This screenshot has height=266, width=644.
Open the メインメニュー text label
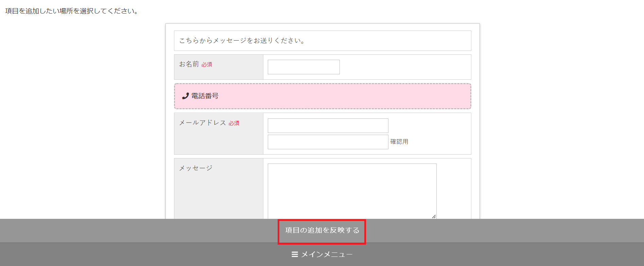pos(327,254)
